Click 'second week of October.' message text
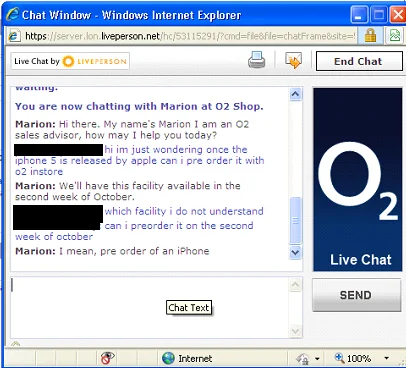 (75, 197)
